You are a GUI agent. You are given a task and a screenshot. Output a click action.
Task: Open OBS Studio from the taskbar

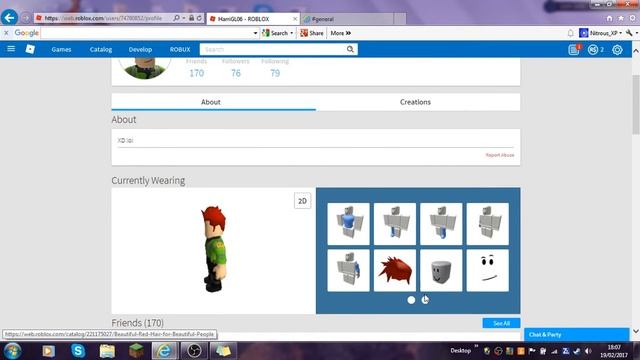194,351
